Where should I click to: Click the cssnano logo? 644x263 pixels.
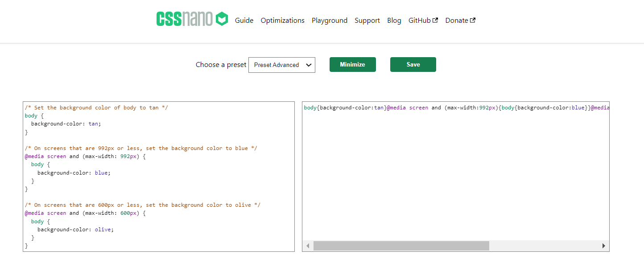pyautogui.click(x=184, y=19)
